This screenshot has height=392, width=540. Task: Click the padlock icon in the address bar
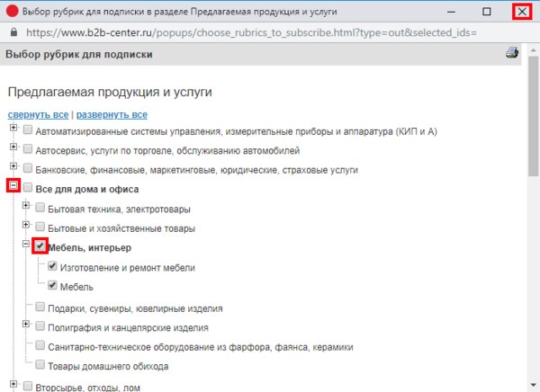click(13, 31)
